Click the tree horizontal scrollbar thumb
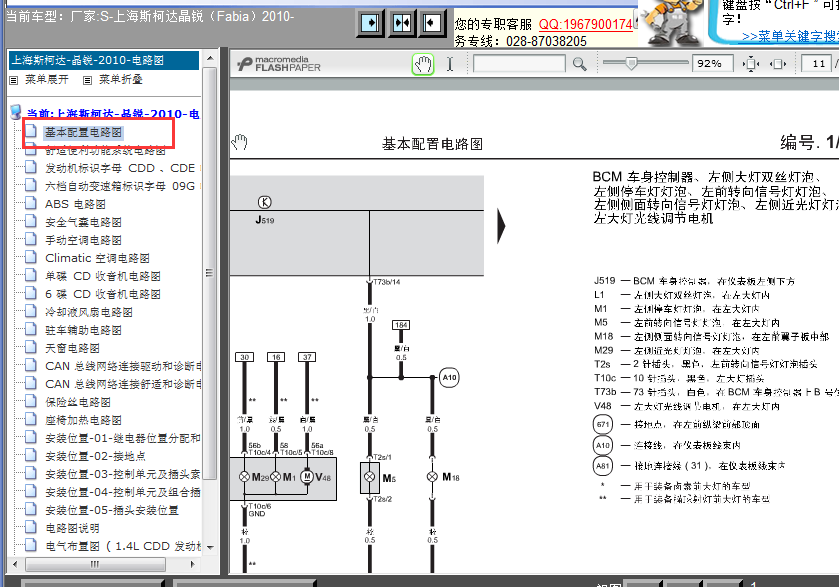 click(95, 564)
